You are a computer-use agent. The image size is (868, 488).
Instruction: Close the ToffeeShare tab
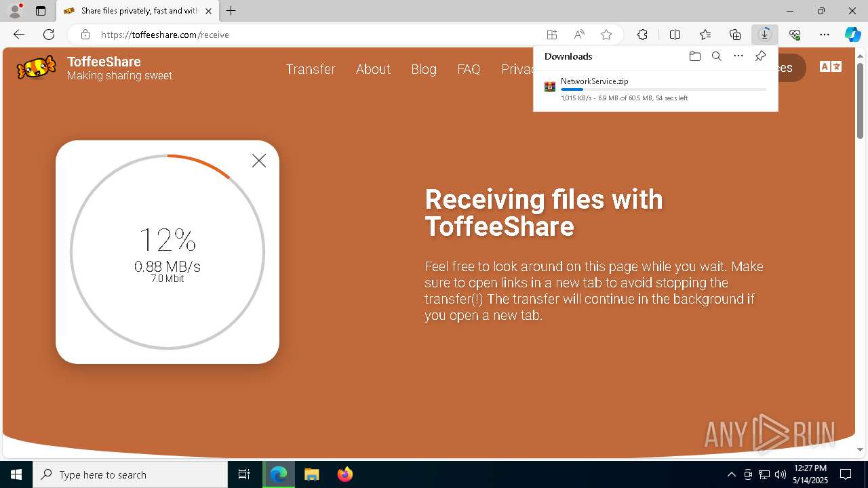click(208, 11)
